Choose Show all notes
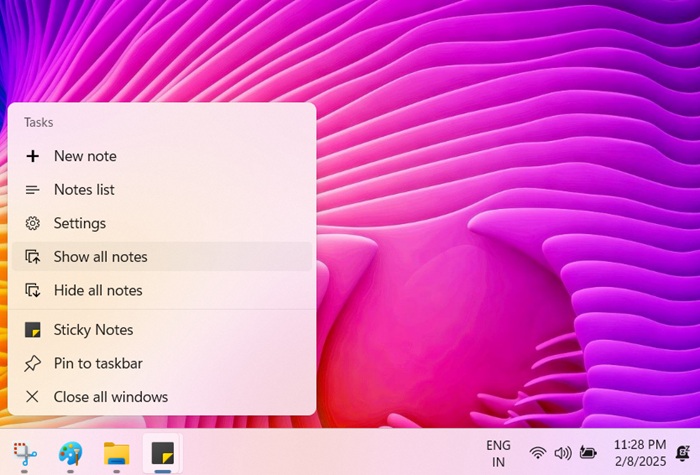This screenshot has width=700, height=475. [162, 256]
